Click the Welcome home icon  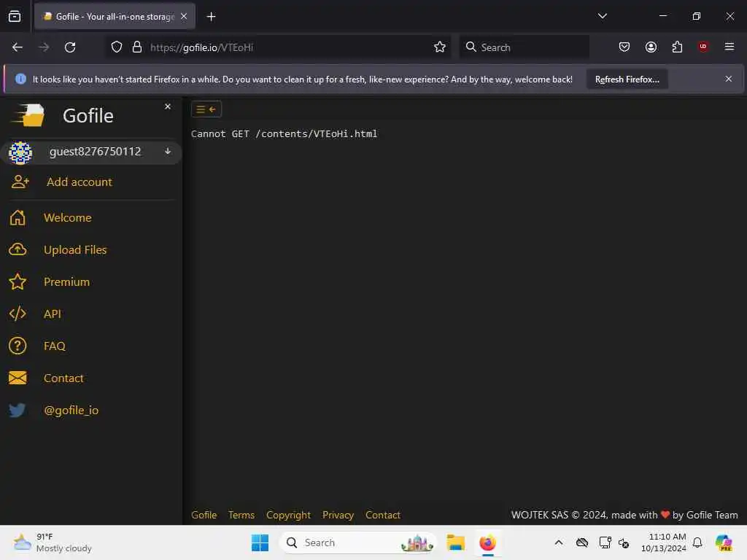[x=18, y=217]
